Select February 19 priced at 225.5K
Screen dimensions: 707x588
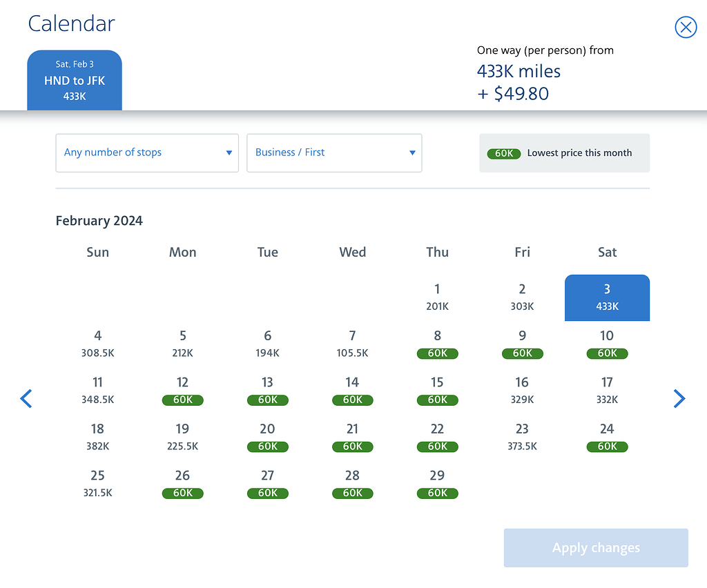182,437
